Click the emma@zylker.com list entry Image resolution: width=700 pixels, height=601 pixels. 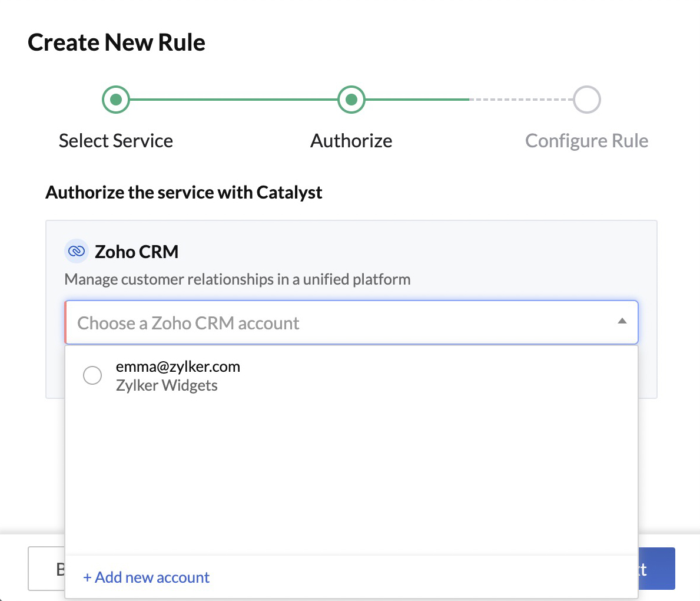(178, 366)
